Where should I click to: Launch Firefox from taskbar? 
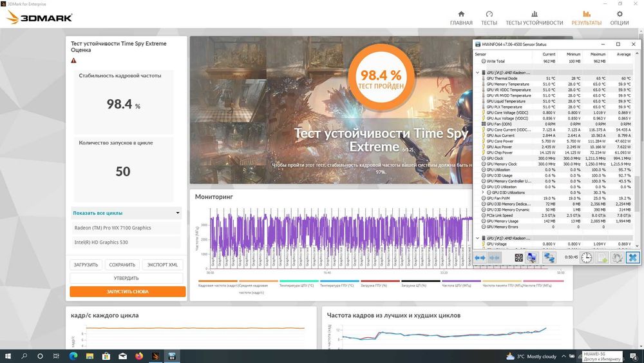[x=139, y=357]
